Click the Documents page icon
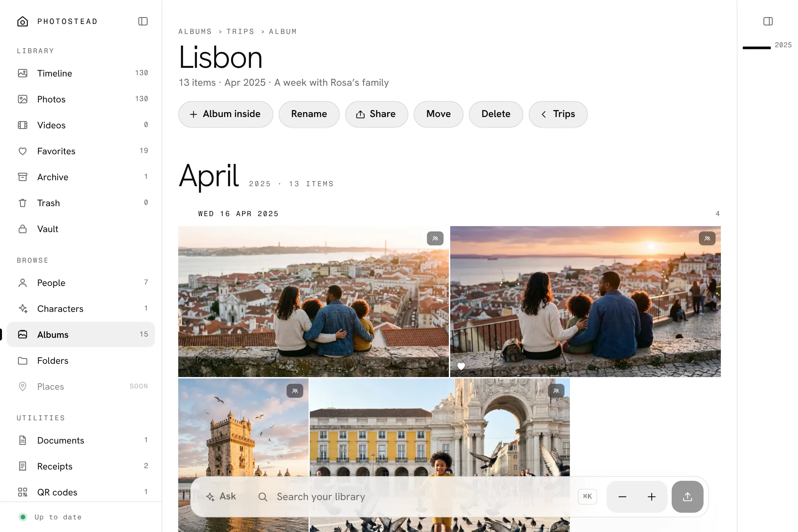Image resolution: width=798 pixels, height=532 pixels. point(22,440)
